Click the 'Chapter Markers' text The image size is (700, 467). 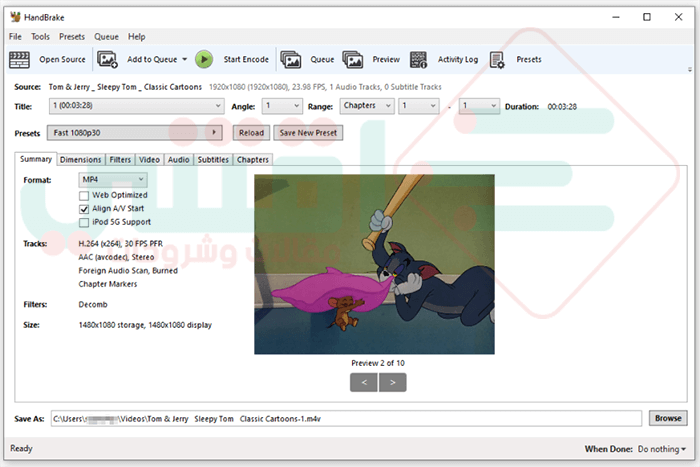click(x=108, y=284)
